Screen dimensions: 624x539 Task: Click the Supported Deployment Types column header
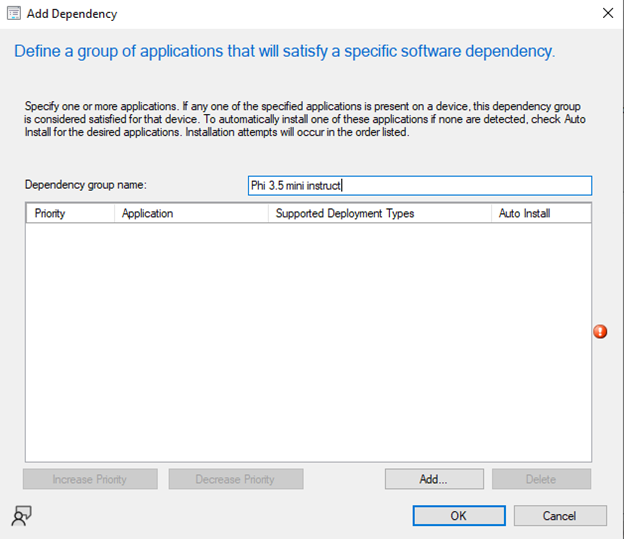[x=344, y=213]
